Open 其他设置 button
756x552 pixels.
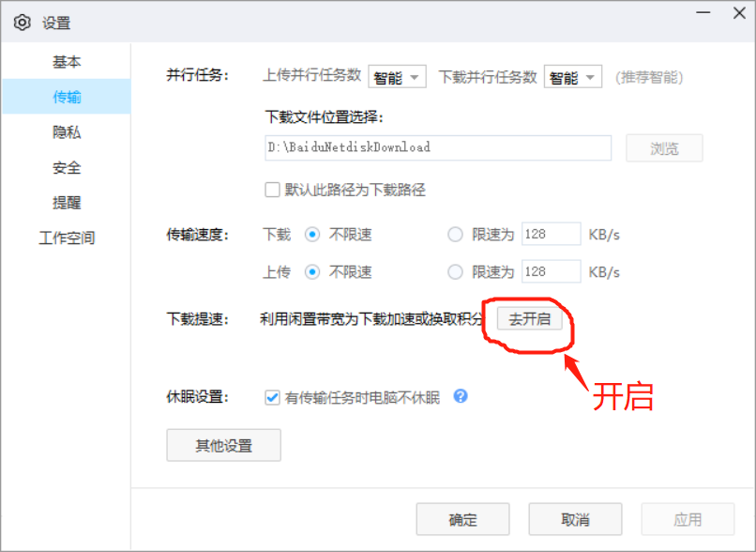[x=223, y=446]
